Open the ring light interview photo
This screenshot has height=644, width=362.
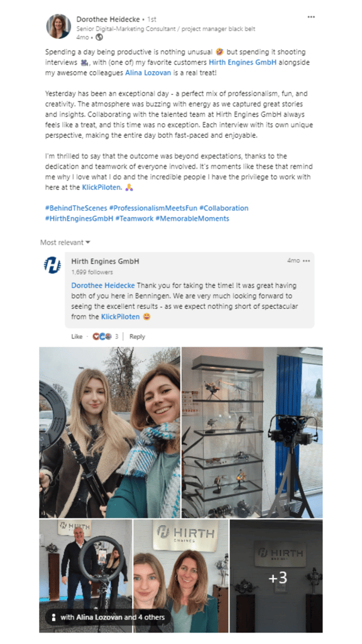[x=85, y=576]
